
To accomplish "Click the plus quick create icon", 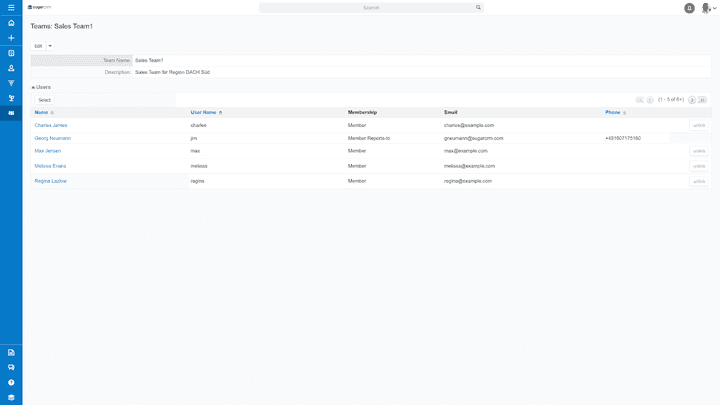I will click(11, 37).
